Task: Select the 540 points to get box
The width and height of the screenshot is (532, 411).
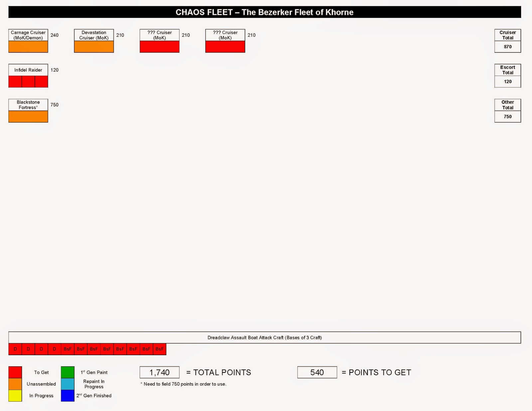Action: pyautogui.click(x=317, y=372)
